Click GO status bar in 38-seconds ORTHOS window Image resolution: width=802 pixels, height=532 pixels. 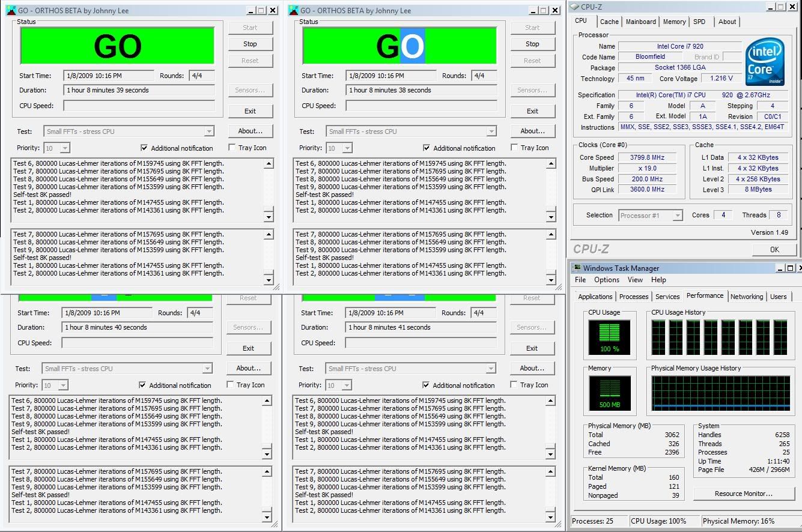399,46
